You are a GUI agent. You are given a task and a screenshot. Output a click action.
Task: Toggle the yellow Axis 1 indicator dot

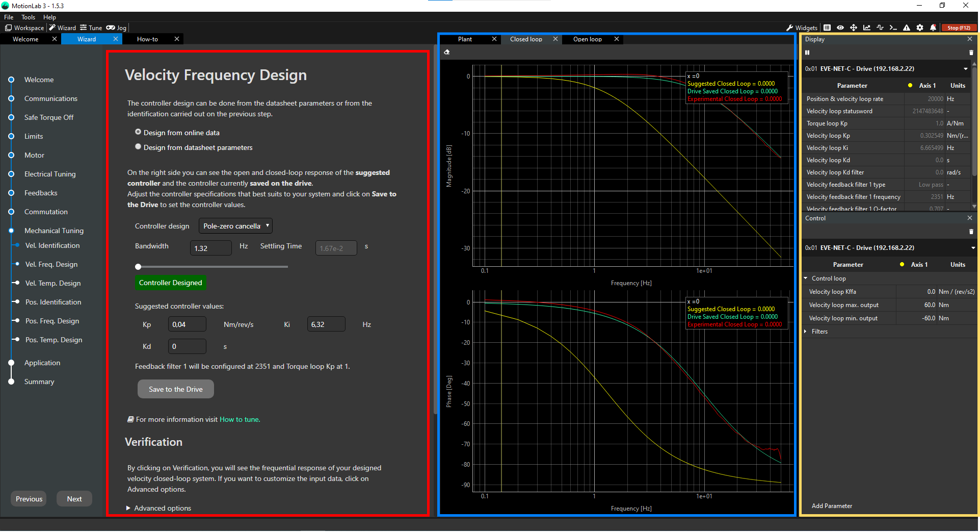coord(910,85)
